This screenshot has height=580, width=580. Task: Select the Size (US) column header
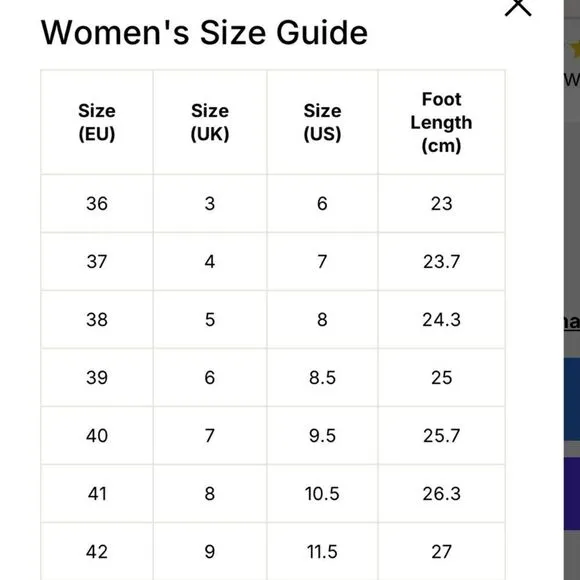(322, 122)
